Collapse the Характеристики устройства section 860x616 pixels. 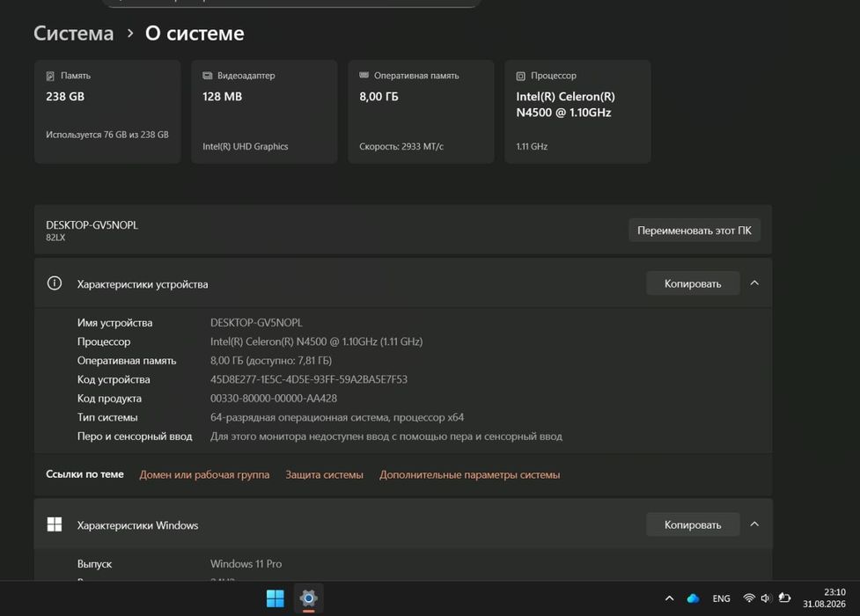point(754,283)
